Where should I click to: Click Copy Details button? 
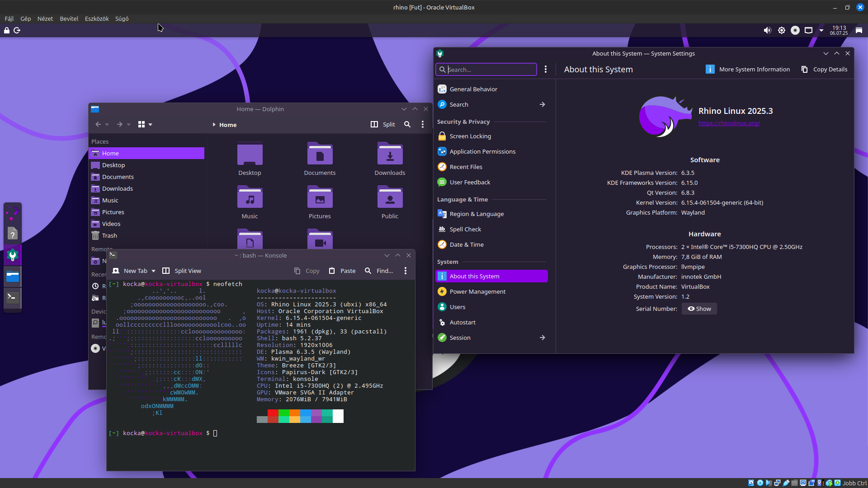point(824,69)
